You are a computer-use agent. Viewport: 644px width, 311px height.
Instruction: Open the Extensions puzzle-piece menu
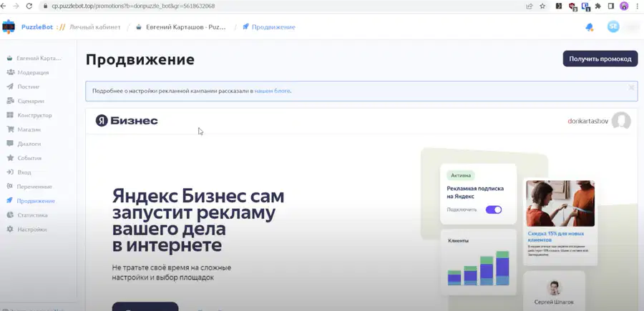pyautogui.click(x=598, y=6)
